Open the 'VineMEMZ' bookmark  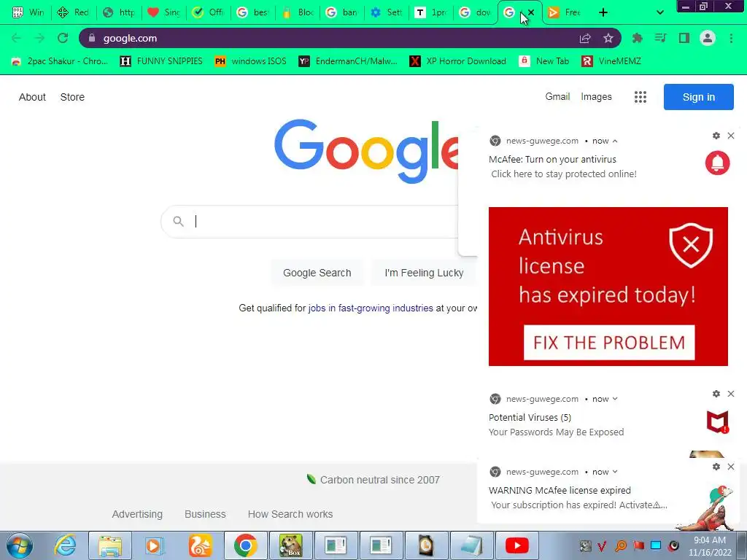(x=611, y=61)
